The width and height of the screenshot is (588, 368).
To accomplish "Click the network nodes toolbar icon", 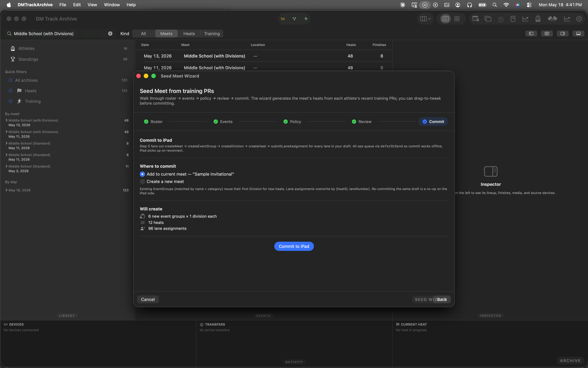I will pyautogui.click(x=294, y=19).
